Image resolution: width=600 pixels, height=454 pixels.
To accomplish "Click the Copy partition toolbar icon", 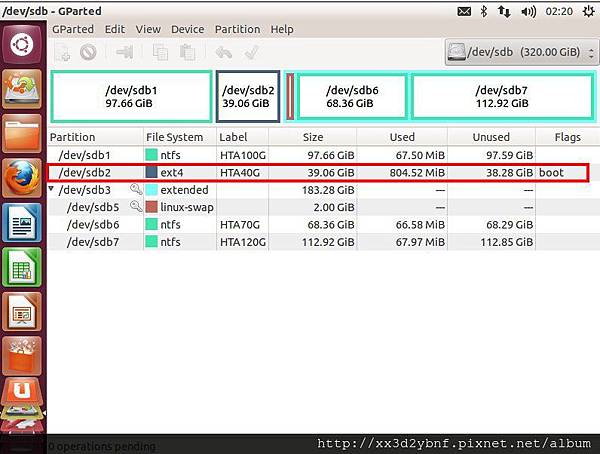I will (x=160, y=52).
